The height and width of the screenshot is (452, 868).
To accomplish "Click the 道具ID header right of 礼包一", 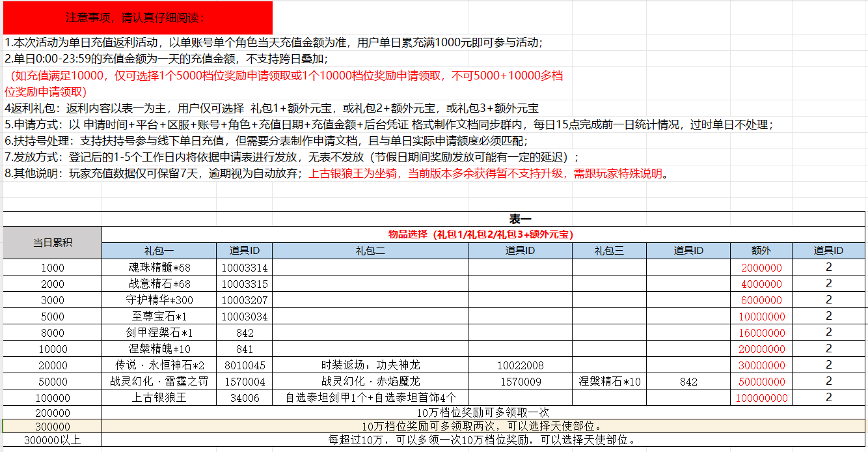I will click(245, 251).
